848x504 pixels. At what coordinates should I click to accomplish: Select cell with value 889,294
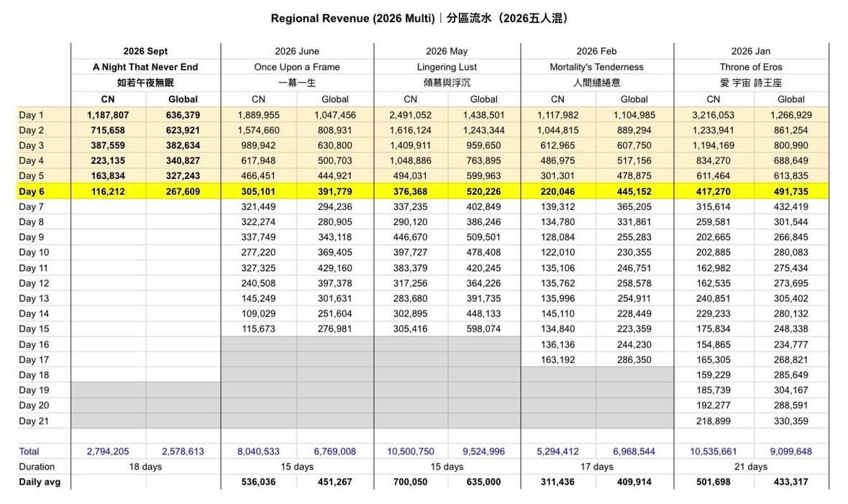click(x=634, y=130)
